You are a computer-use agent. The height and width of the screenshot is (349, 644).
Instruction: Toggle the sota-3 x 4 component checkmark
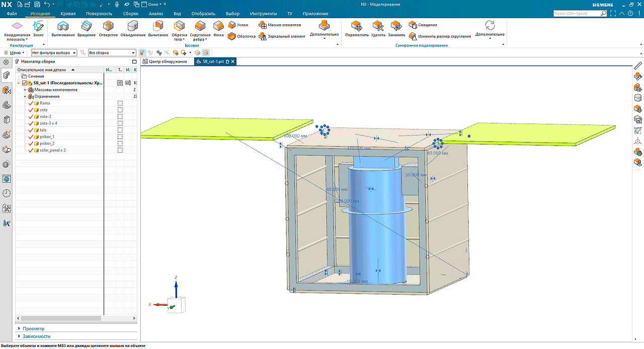tap(31, 123)
